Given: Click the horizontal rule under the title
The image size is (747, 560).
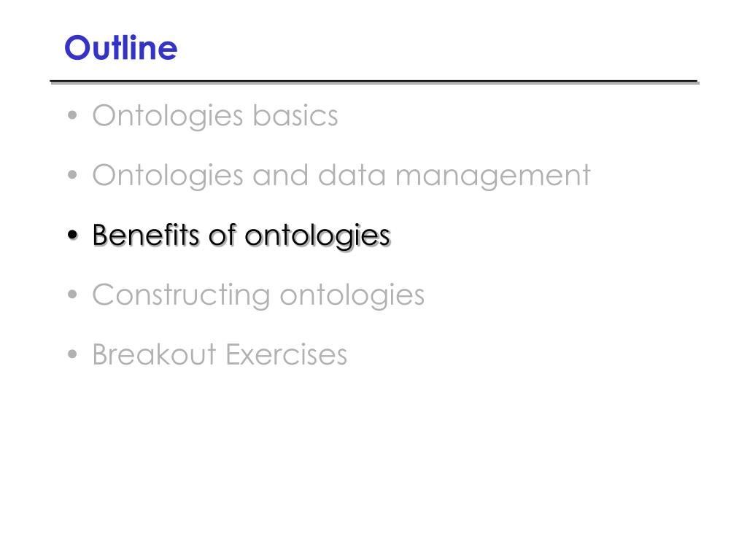Looking at the screenshot, I should (x=374, y=82).
